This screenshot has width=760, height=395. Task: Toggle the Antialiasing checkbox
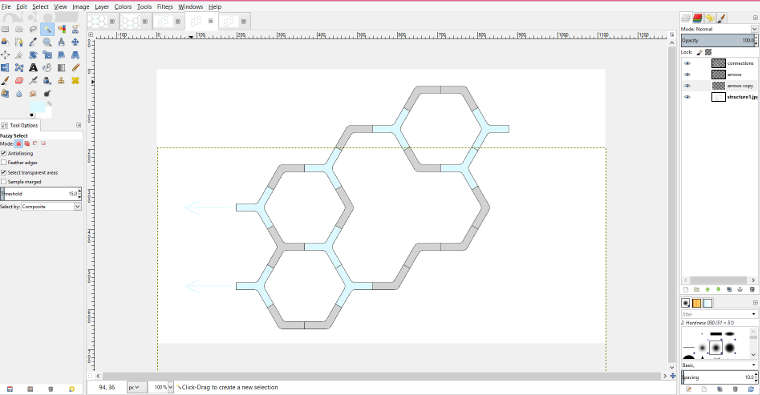click(x=4, y=153)
